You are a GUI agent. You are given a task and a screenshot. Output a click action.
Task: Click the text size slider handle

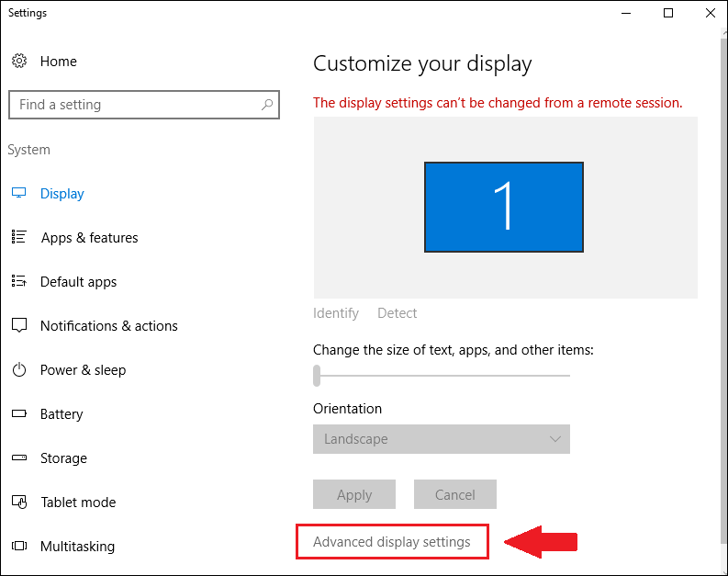(317, 375)
